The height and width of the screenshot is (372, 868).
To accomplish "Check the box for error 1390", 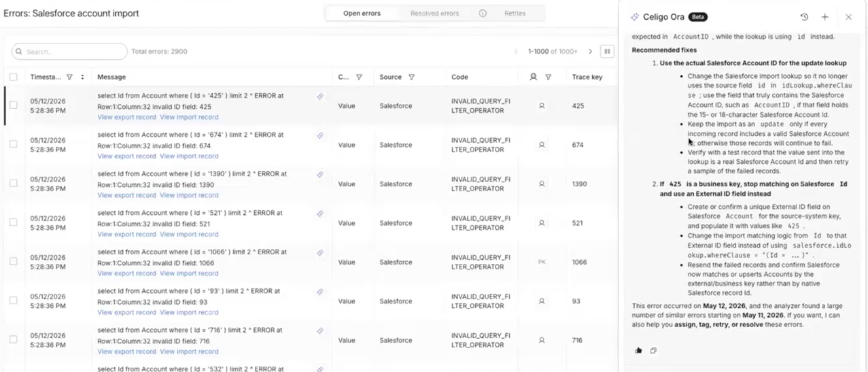I will 13,183.
